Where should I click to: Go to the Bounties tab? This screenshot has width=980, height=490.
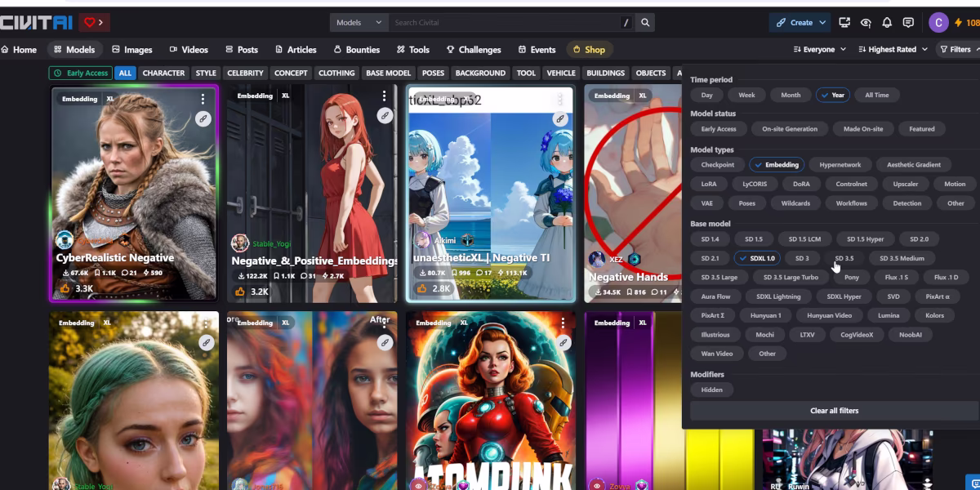(x=356, y=50)
